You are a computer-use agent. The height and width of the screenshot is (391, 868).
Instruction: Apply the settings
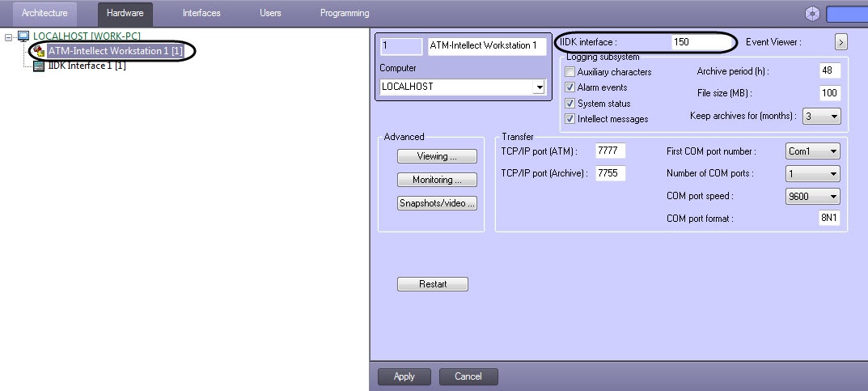coord(404,376)
